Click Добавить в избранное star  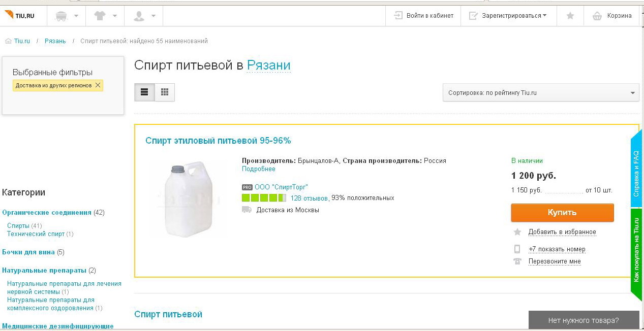click(517, 232)
